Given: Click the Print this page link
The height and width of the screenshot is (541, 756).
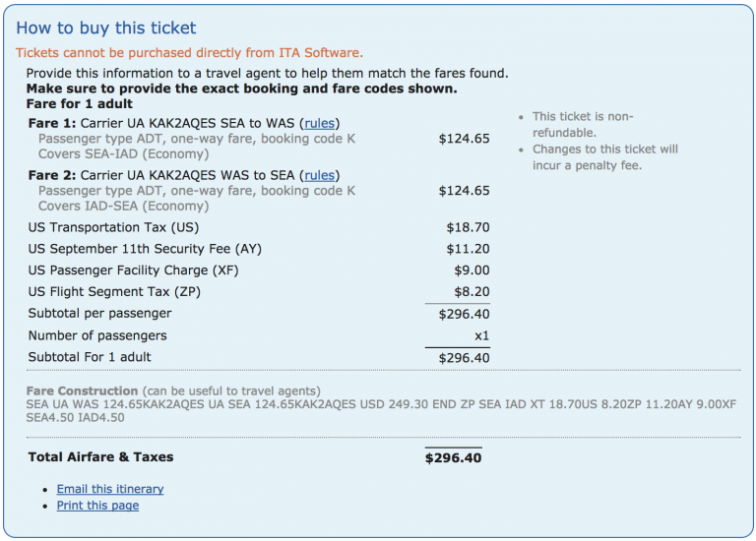Looking at the screenshot, I should [97, 506].
